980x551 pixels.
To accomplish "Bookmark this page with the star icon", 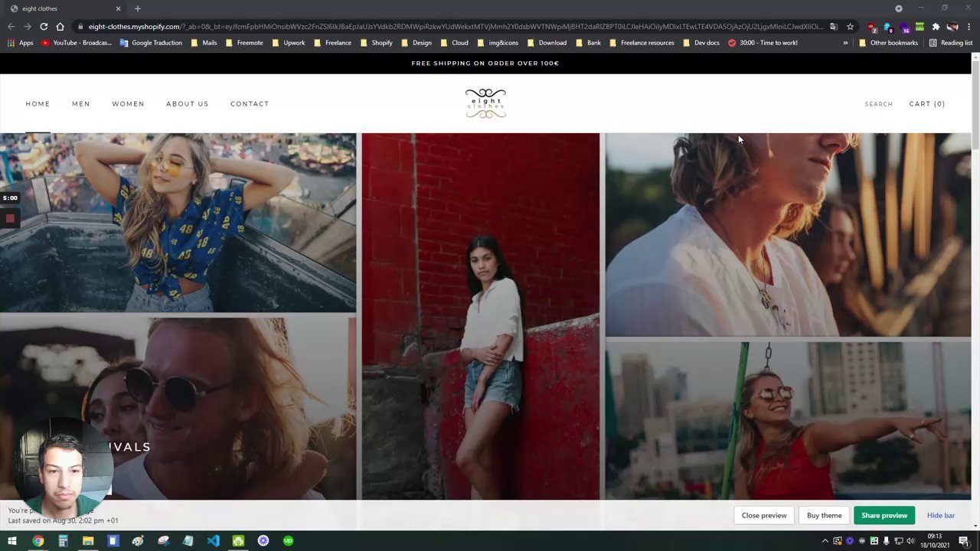I will coord(850,27).
